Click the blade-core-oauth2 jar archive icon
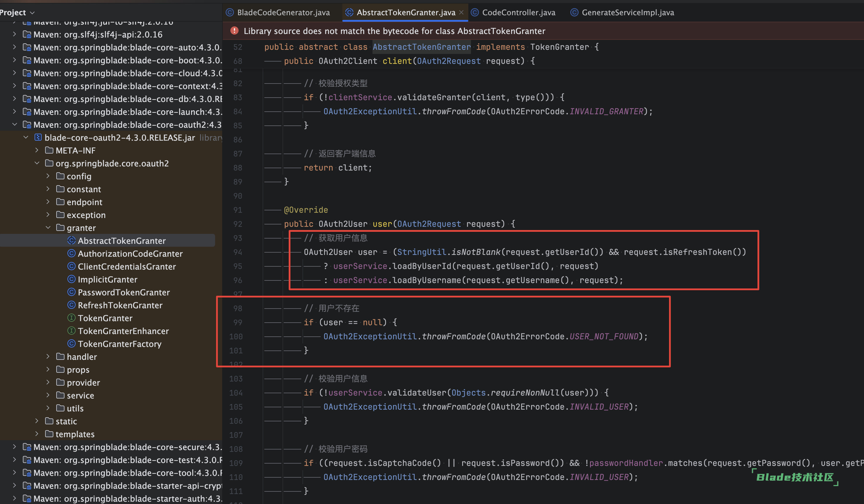 click(x=38, y=137)
